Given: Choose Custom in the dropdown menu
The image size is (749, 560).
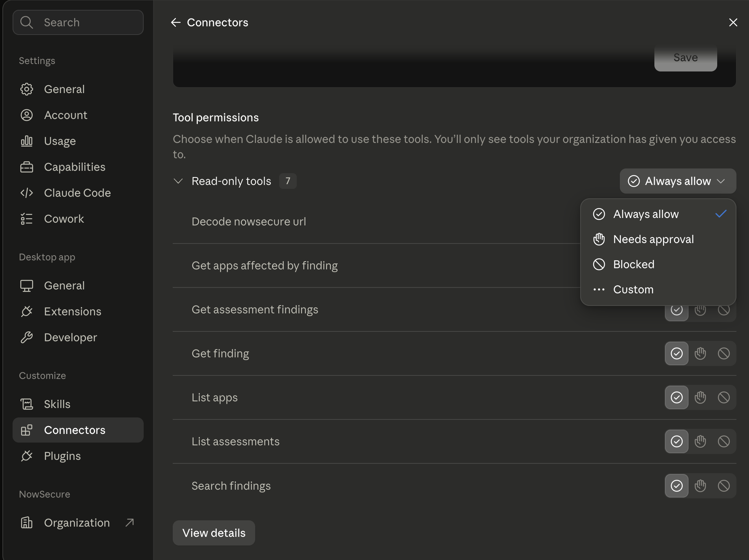Looking at the screenshot, I should point(658,289).
